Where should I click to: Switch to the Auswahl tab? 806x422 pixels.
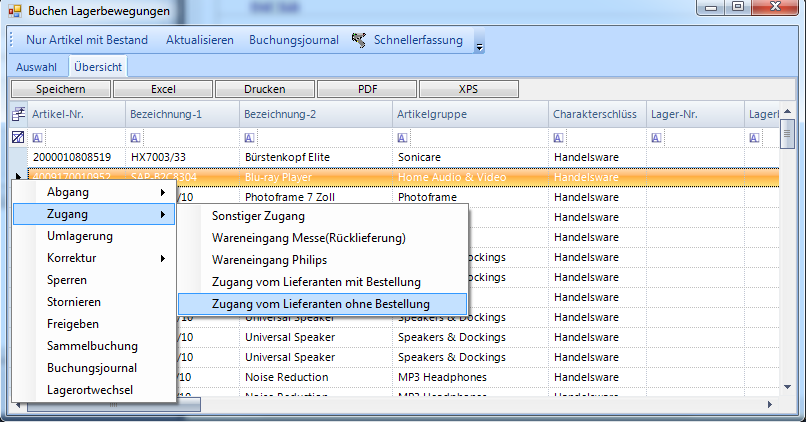click(x=36, y=67)
